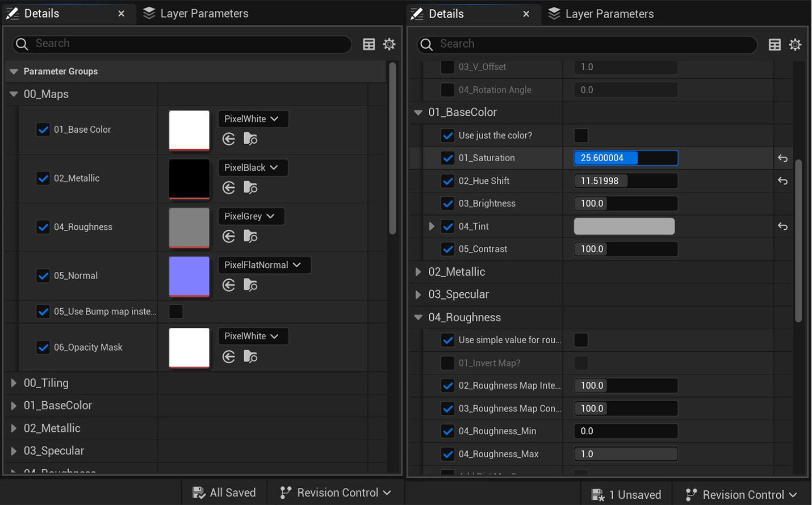The image size is (812, 505).
Task: Collapse the 04_Roughness group in right panel
Action: coord(418,318)
